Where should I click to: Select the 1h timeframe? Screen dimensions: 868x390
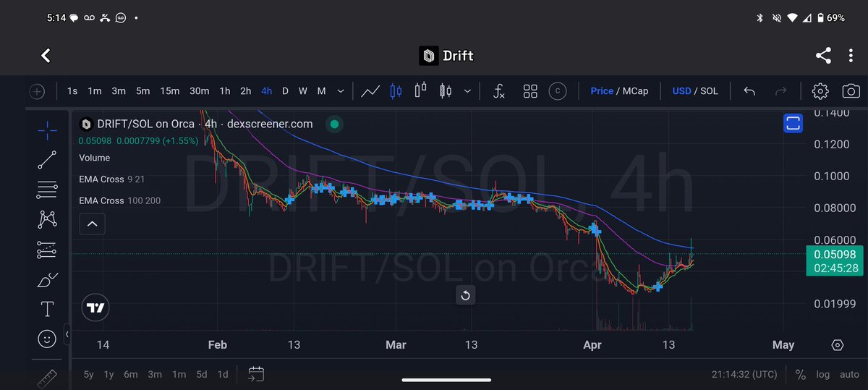225,91
